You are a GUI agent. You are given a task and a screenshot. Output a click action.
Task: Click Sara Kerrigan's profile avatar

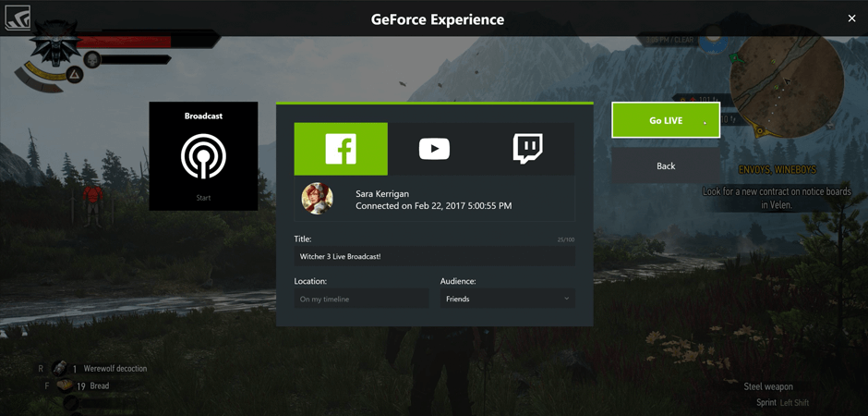(318, 199)
